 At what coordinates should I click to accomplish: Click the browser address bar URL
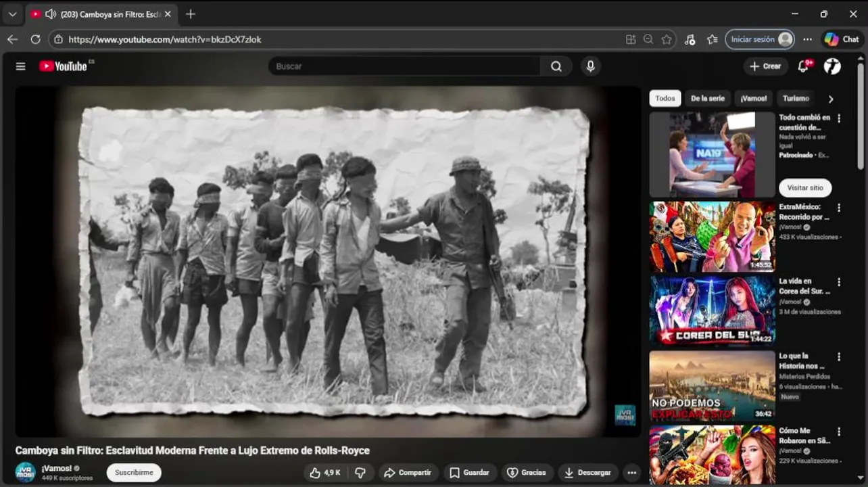tap(165, 39)
